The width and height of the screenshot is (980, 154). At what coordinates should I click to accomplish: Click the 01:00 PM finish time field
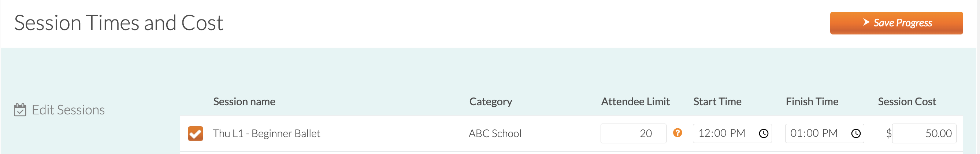(x=824, y=133)
